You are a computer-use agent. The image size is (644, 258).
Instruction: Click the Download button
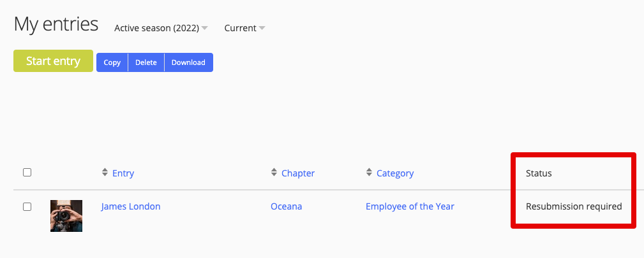tap(188, 62)
